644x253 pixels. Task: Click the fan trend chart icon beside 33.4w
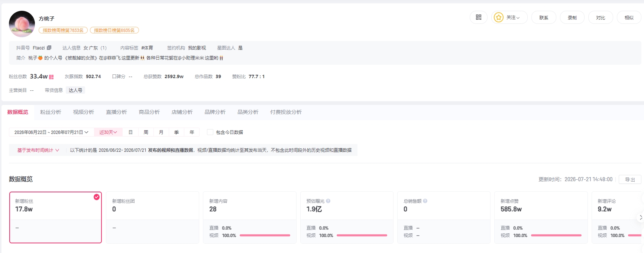(x=51, y=77)
